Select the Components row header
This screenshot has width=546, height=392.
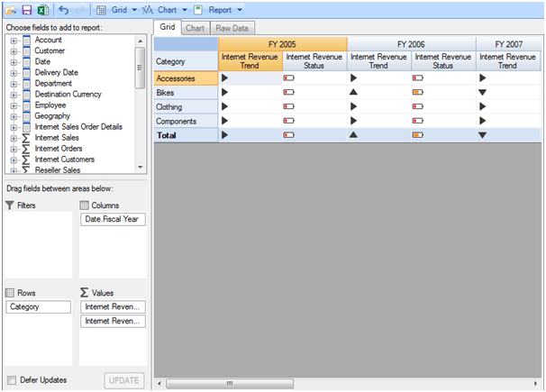[186, 121]
